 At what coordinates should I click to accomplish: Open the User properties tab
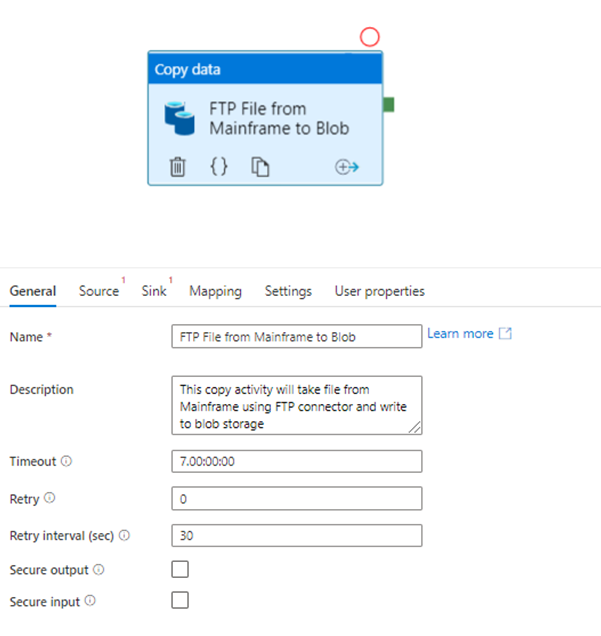(x=380, y=291)
